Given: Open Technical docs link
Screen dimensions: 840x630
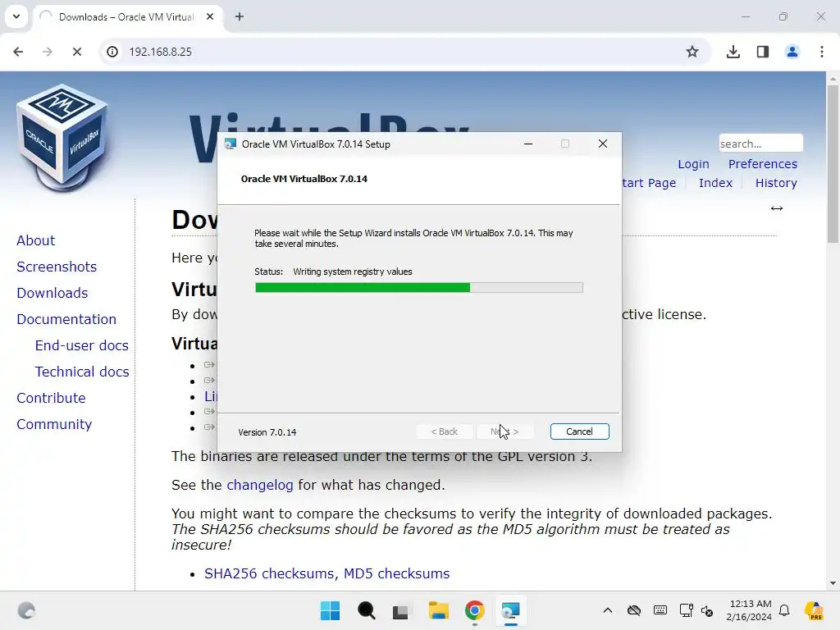Looking at the screenshot, I should [x=82, y=372].
